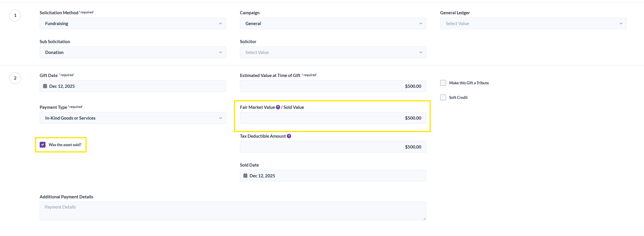This screenshot has height=236, width=644.
Task: Uncheck "Was the asset sold?" checkbox
Action: click(x=43, y=145)
